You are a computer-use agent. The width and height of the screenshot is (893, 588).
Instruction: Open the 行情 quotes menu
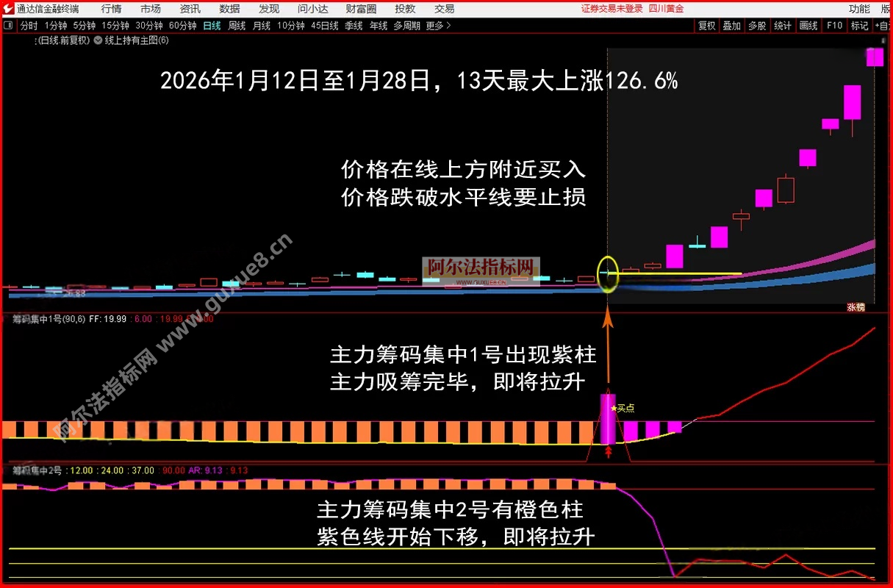click(x=111, y=9)
